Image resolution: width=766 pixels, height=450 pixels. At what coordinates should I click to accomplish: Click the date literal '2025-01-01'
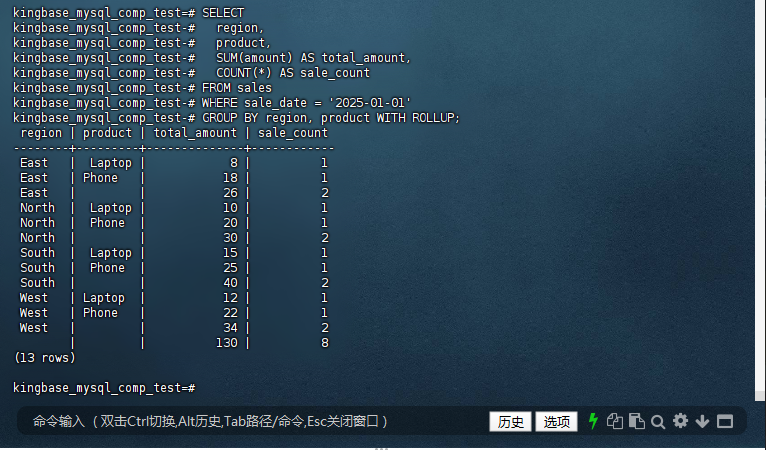click(x=370, y=103)
